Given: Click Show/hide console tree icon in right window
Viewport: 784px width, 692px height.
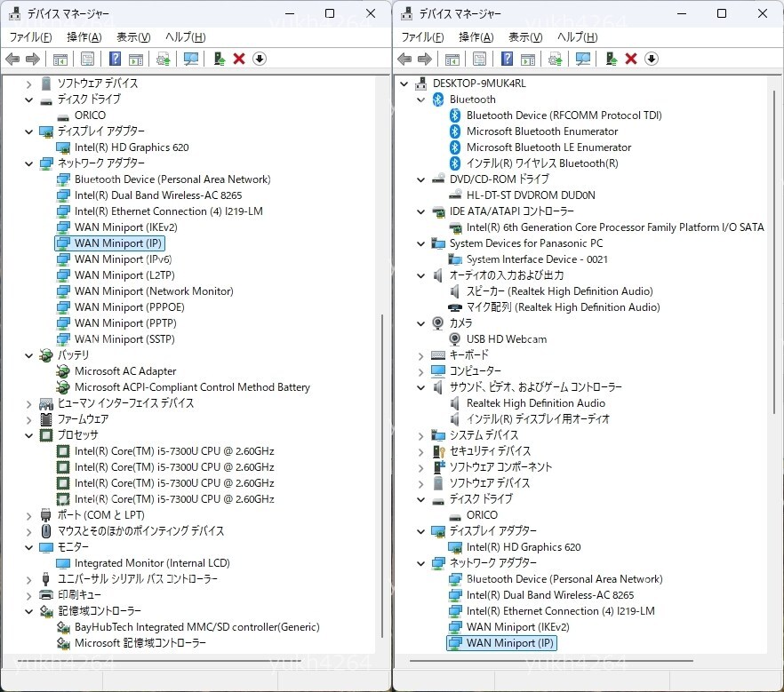Looking at the screenshot, I should pos(452,59).
